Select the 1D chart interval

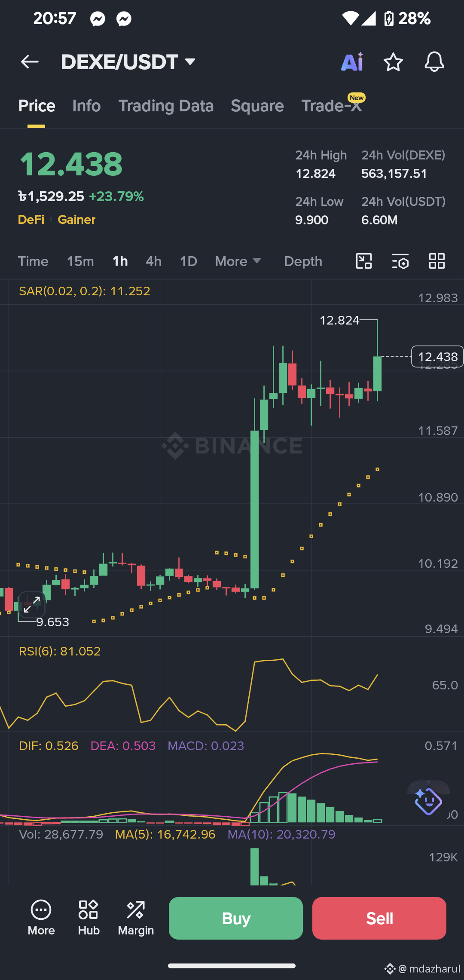(189, 261)
